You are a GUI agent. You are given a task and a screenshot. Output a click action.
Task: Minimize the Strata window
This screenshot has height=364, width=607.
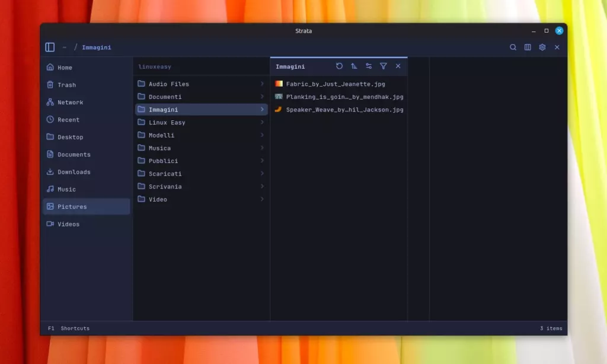[534, 31]
